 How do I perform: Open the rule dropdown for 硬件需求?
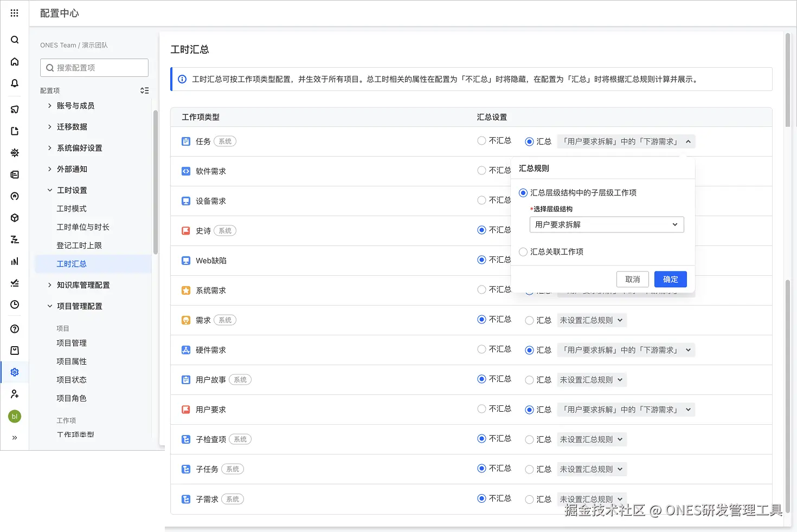(x=626, y=350)
